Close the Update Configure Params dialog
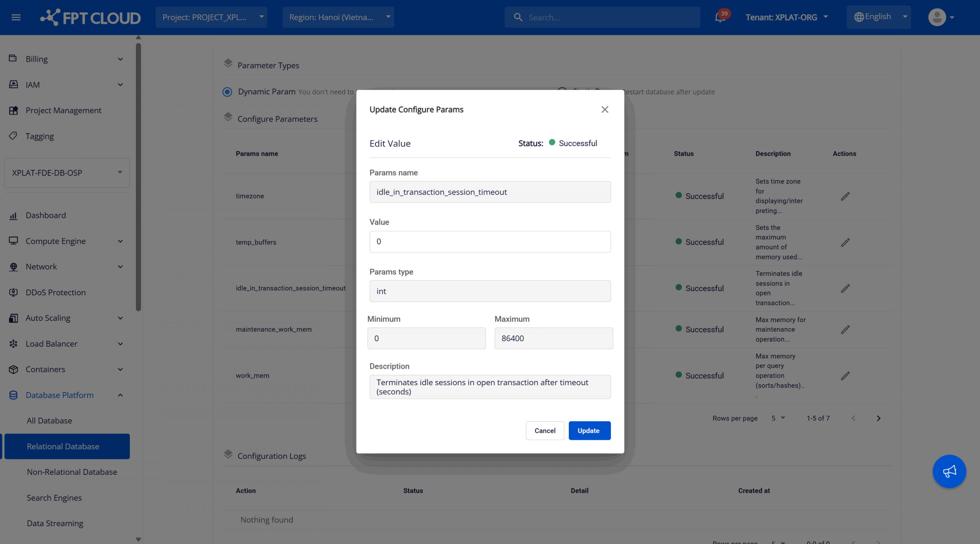The width and height of the screenshot is (980, 544). [x=604, y=110]
